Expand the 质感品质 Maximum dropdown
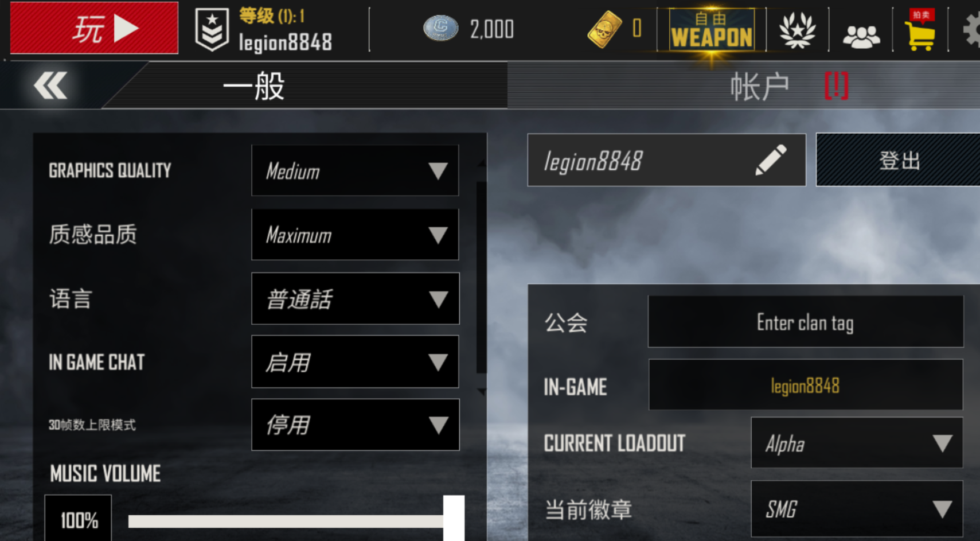The height and width of the screenshot is (541, 980). [x=355, y=235]
